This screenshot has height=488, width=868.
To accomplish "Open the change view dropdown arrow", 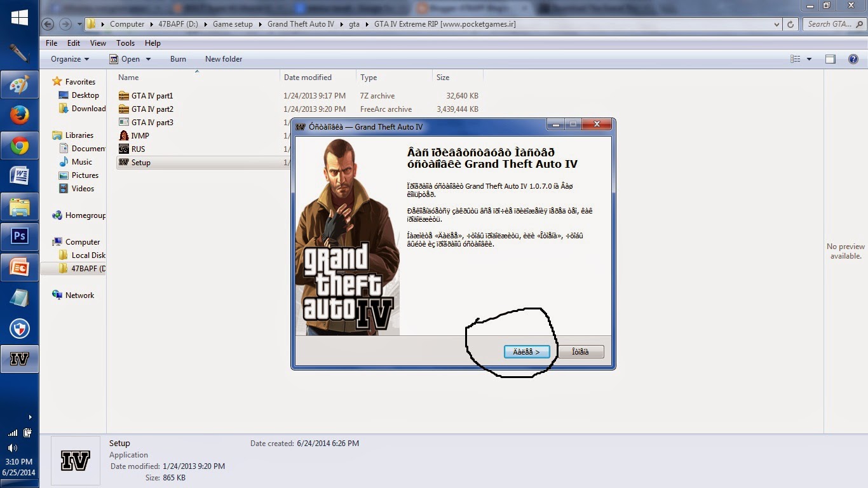I will pyautogui.click(x=809, y=59).
